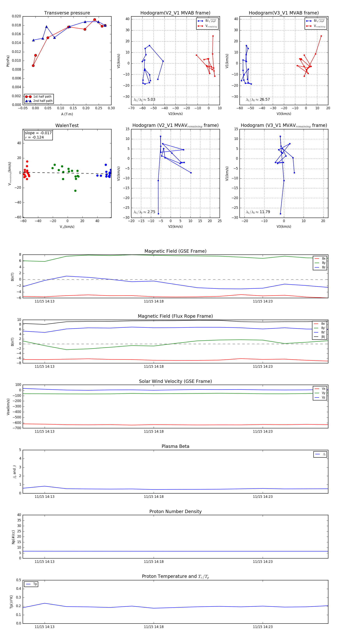Click the "Proton Number Density" title

[175, 511]
